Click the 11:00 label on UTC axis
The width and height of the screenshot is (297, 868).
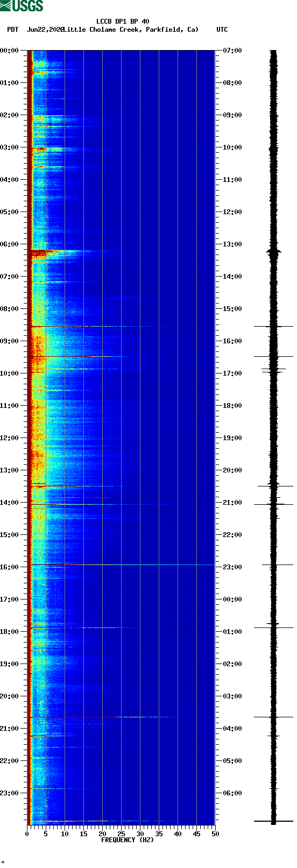point(232,180)
